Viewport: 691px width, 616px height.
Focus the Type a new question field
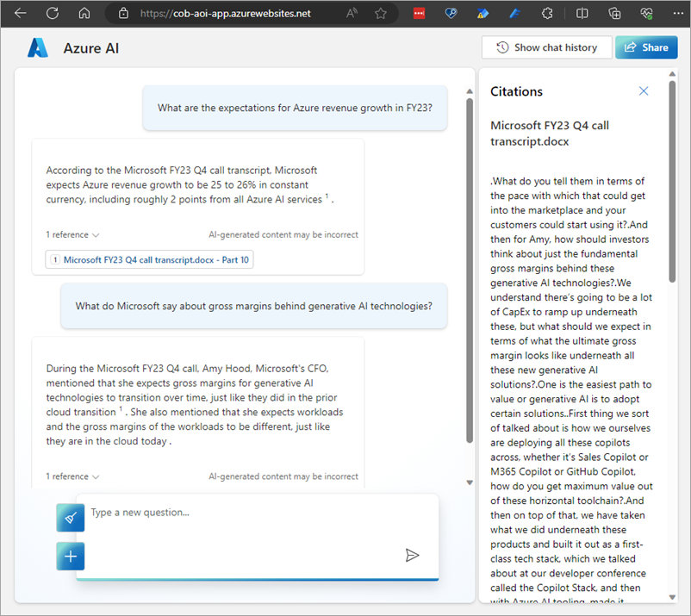coord(258,536)
